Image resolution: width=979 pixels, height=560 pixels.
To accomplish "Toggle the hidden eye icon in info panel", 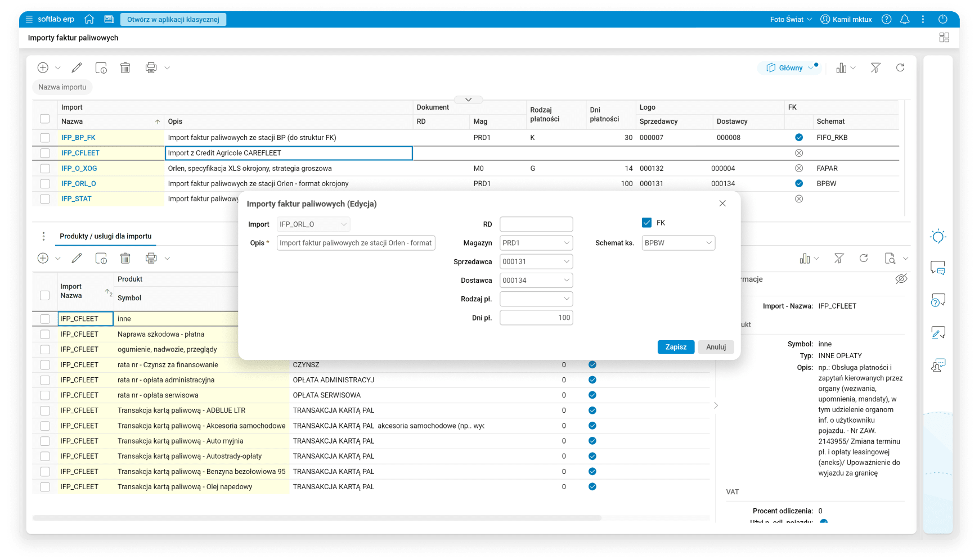I will (x=901, y=279).
